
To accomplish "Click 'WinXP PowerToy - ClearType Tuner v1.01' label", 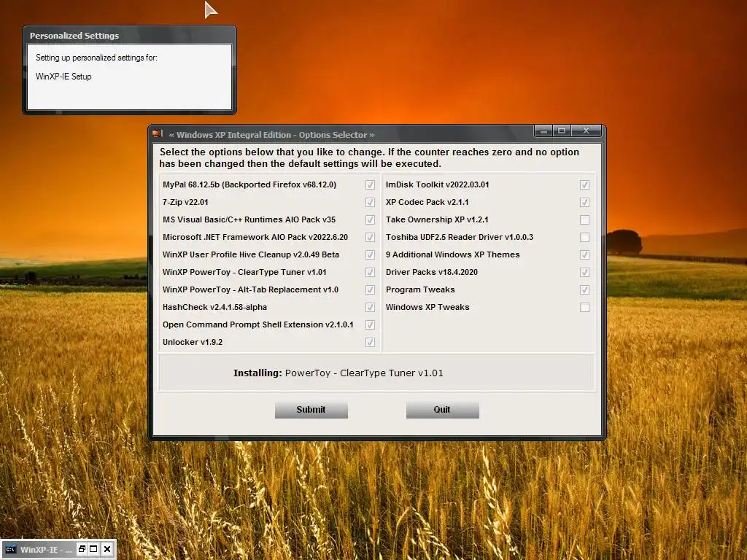I will (x=244, y=273).
